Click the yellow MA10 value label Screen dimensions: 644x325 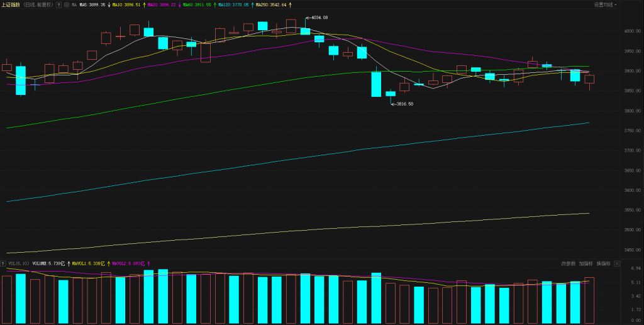pos(125,4)
